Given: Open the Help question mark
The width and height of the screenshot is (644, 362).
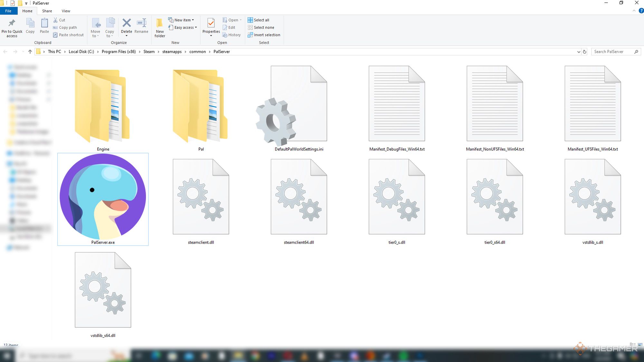Looking at the screenshot, I should 641,11.
